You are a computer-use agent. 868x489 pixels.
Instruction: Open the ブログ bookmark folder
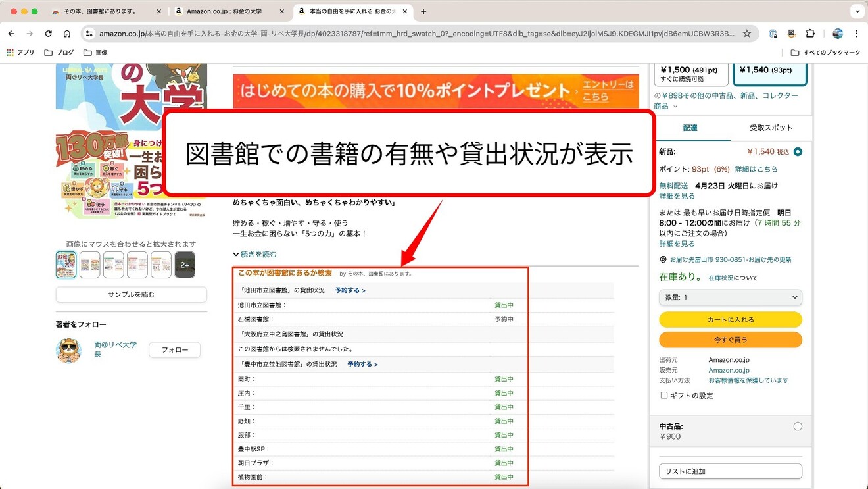pos(59,53)
